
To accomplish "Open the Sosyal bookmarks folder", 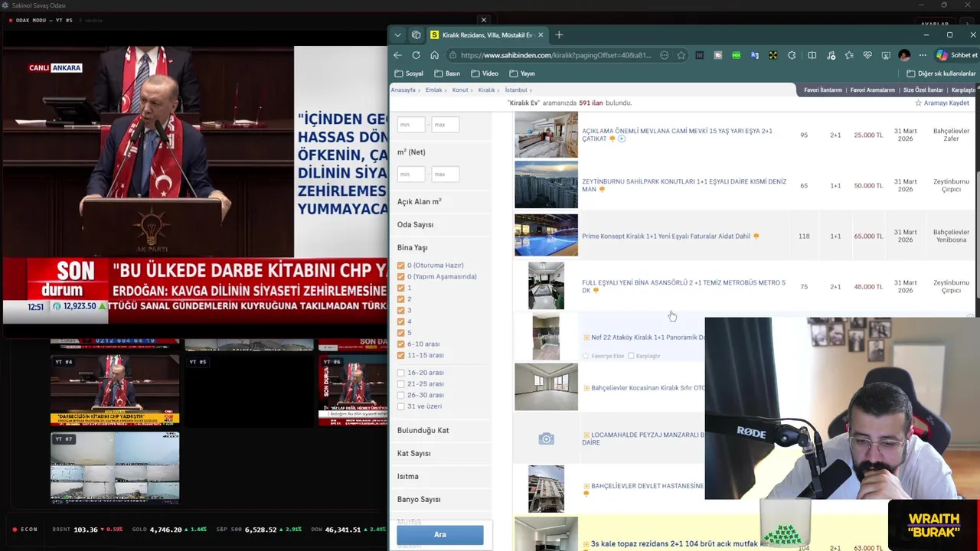I will [409, 73].
